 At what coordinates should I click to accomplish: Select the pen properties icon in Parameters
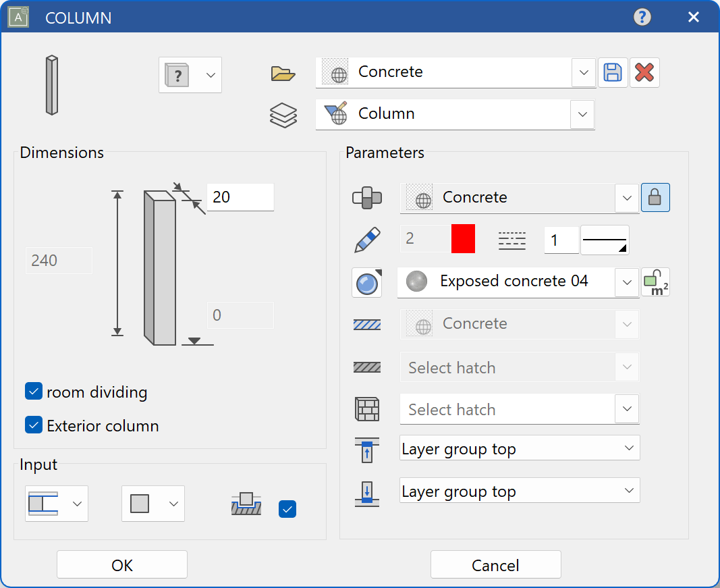click(366, 238)
